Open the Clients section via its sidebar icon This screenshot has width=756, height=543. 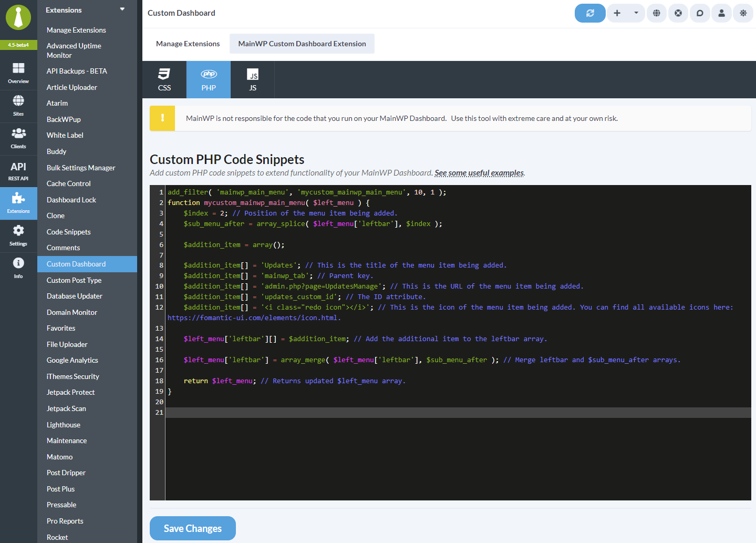(18, 136)
